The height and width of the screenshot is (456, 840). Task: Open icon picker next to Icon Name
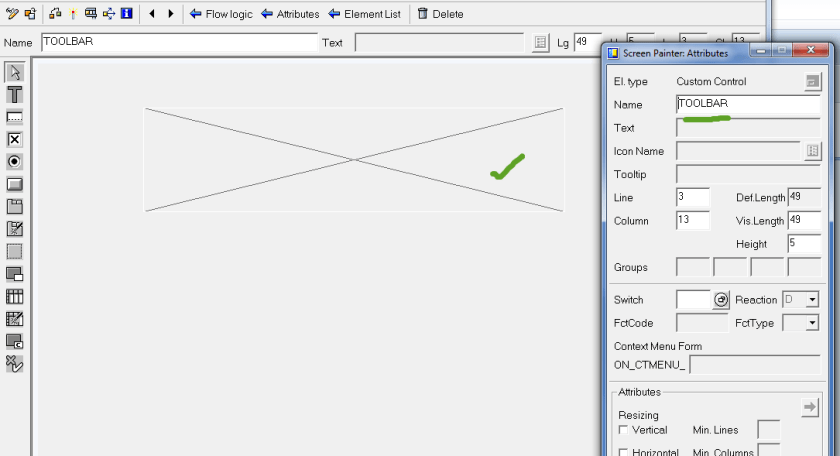click(812, 151)
